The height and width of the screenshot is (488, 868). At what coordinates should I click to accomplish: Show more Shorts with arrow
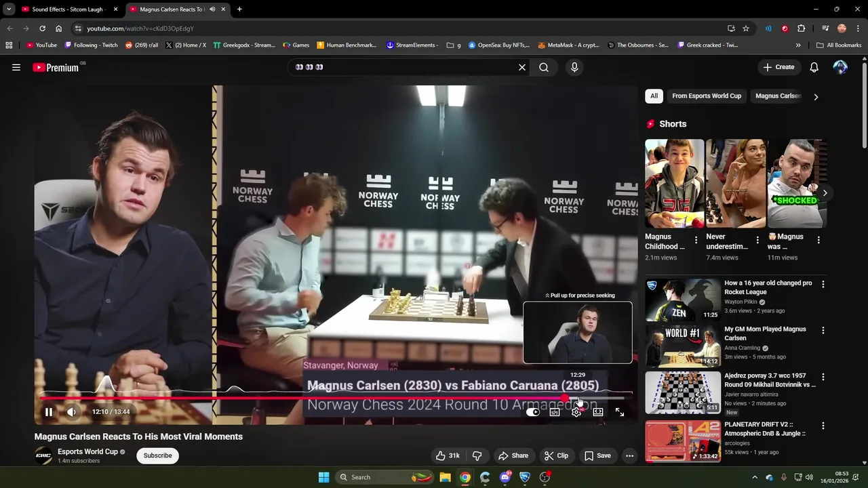point(825,193)
